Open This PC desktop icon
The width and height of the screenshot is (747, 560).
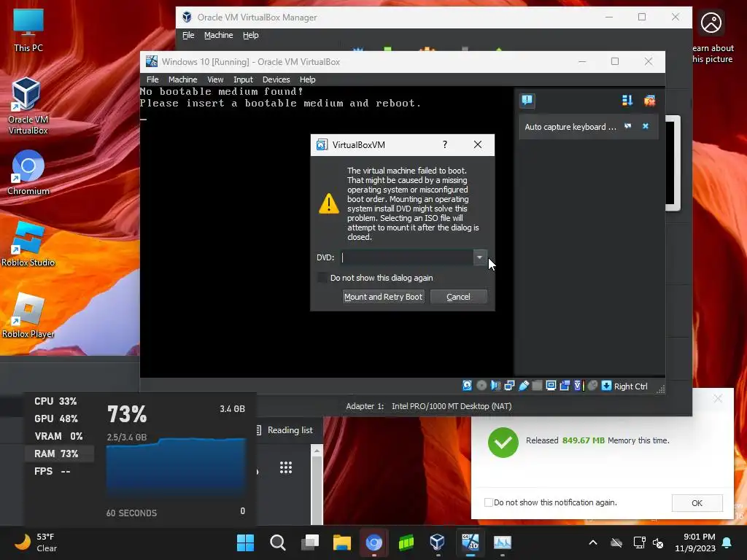(28, 31)
